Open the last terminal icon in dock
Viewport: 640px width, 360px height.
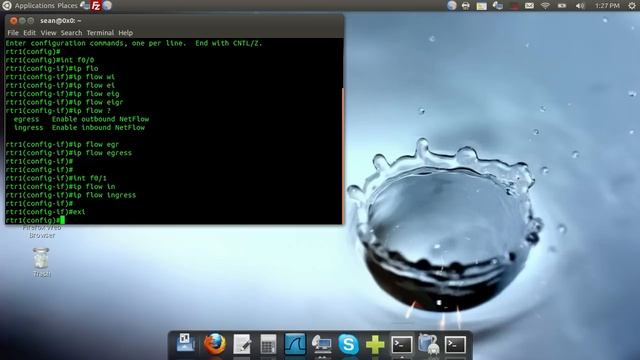(x=455, y=344)
